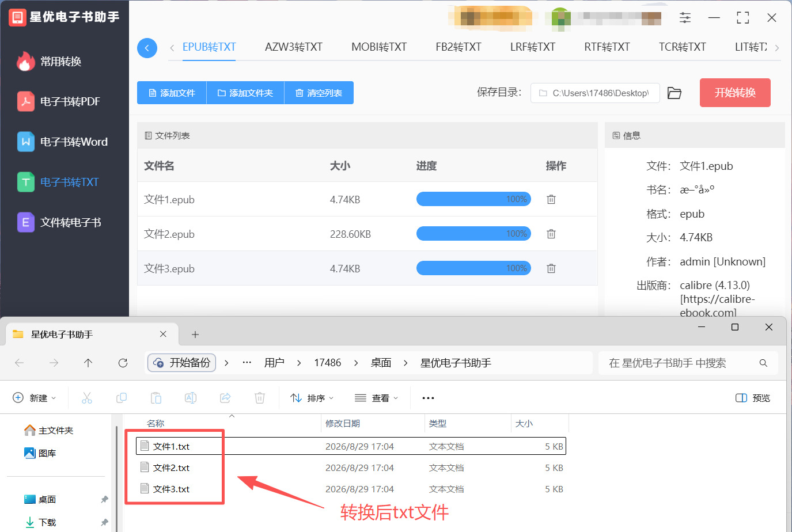Browse the save directory via the folder icon
Image resolution: width=792 pixels, height=532 pixels.
(674, 93)
